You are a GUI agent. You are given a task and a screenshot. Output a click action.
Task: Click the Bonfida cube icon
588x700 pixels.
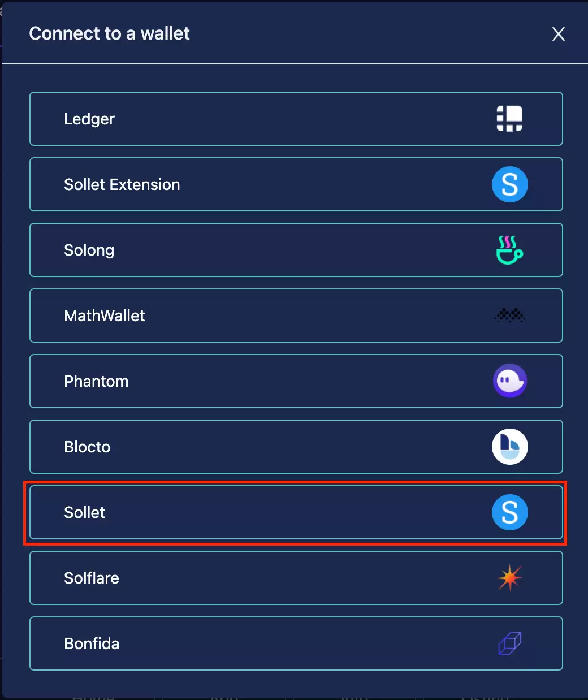(509, 643)
